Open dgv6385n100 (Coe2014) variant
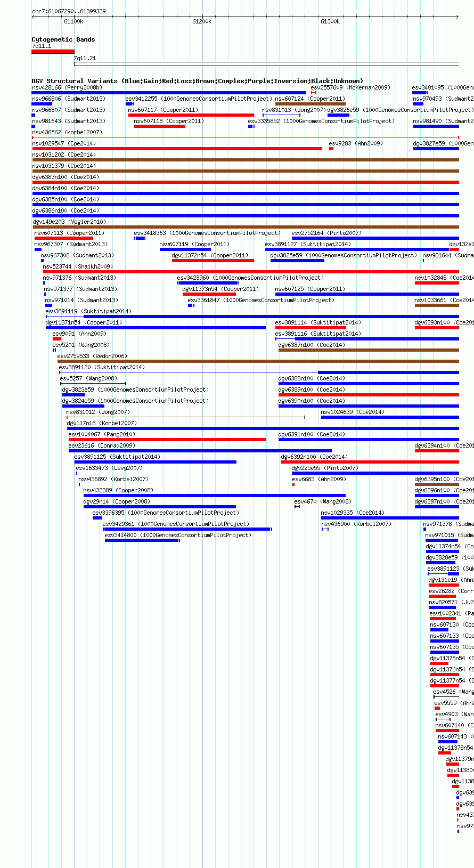Screen dimensions: 474x868 (x=66, y=199)
